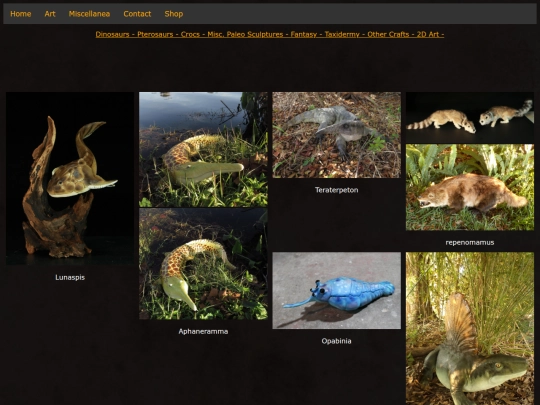Open the Other Crafts link
Viewport: 540px width, 405px height.
coord(388,34)
